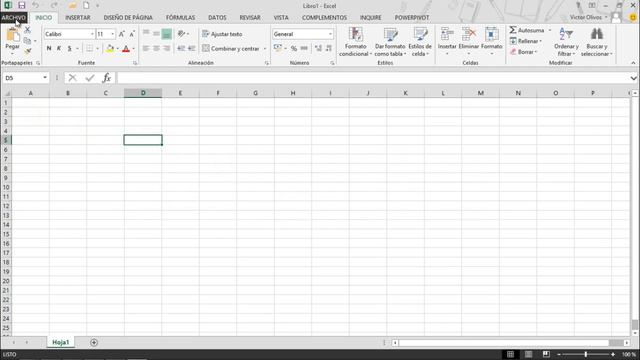Open Fuente dialog launcher
Viewport: 640px width, 360px height.
point(135,63)
